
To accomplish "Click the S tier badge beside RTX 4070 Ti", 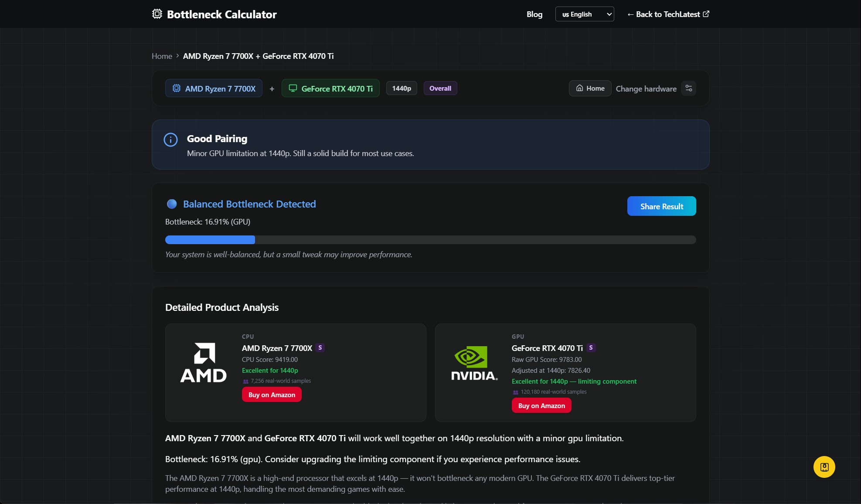I will [x=591, y=347].
